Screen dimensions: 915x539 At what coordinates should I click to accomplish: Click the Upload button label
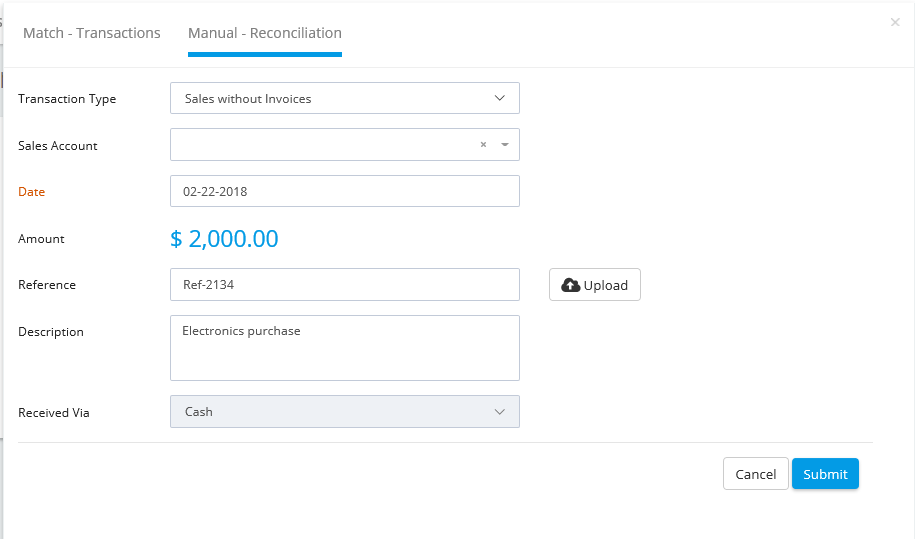(606, 285)
